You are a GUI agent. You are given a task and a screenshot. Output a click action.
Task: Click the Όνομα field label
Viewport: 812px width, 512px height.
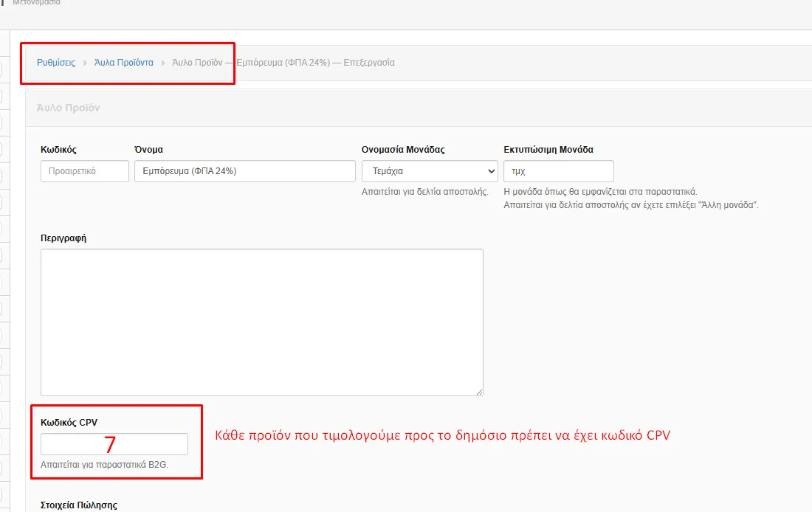pos(148,149)
